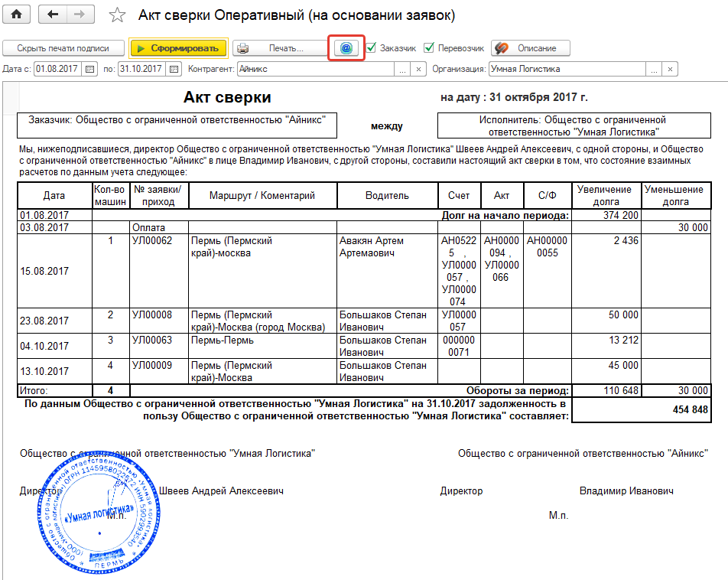
Task: Open Организация selection with ellipsis button
Action: click(x=654, y=69)
